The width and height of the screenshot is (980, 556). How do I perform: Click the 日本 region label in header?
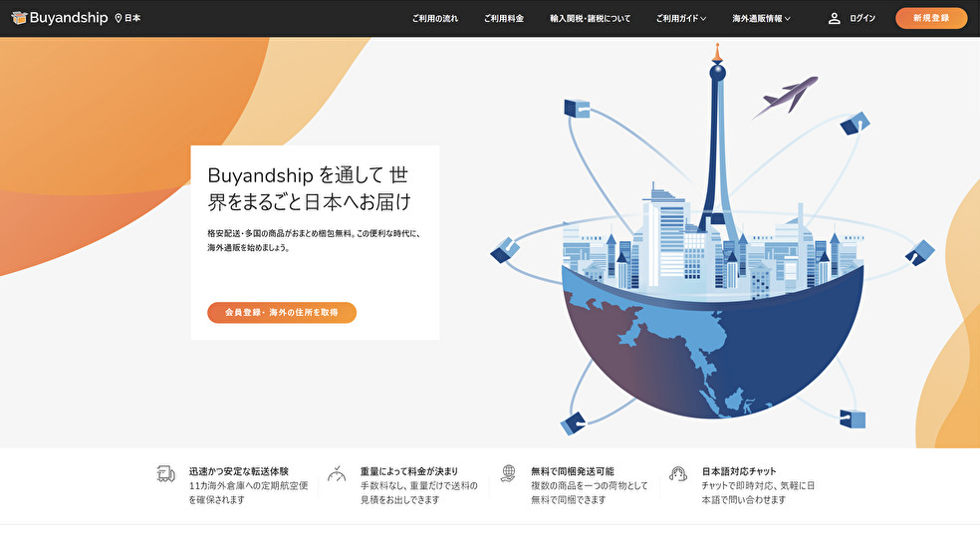132,18
